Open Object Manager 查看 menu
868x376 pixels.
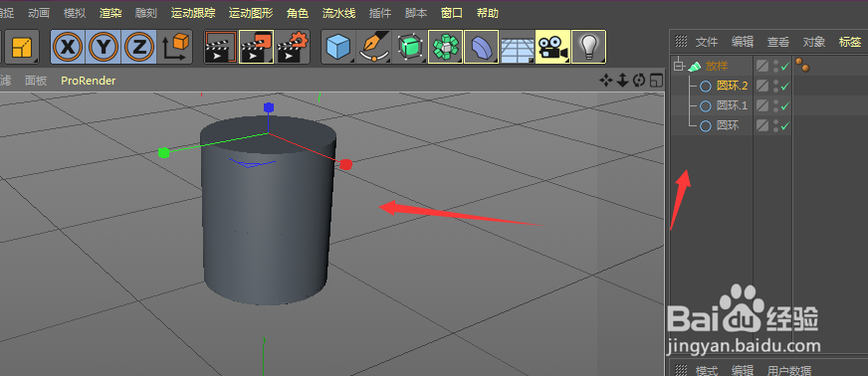[778, 42]
